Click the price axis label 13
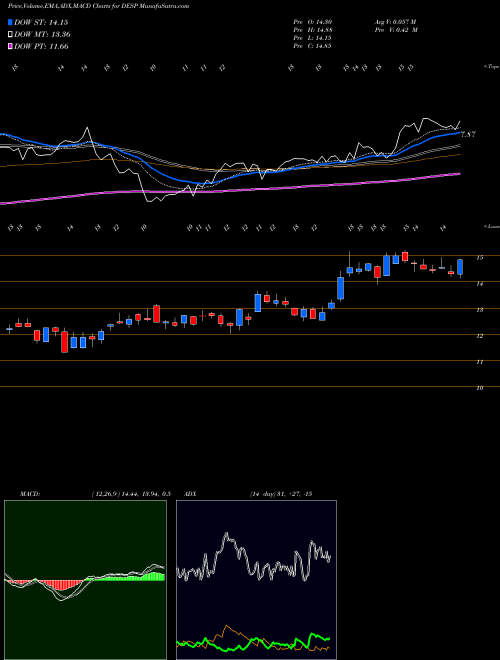500x660 pixels. point(479,310)
